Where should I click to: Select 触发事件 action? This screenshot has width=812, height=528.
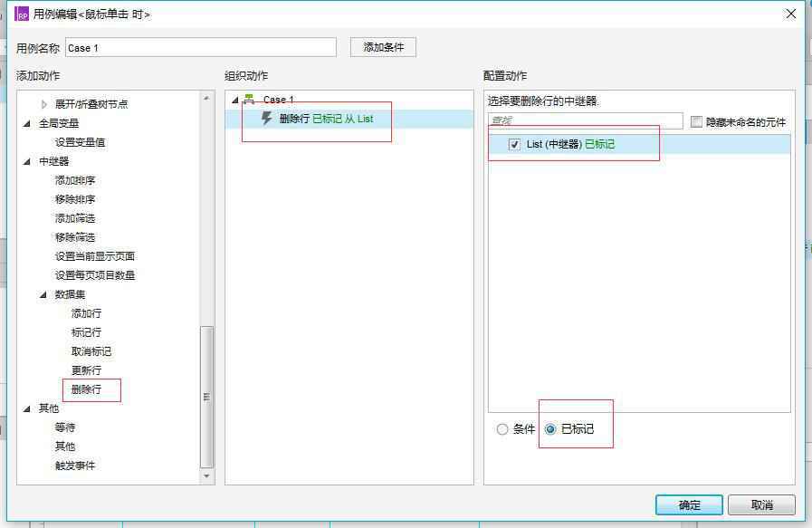tap(75, 466)
